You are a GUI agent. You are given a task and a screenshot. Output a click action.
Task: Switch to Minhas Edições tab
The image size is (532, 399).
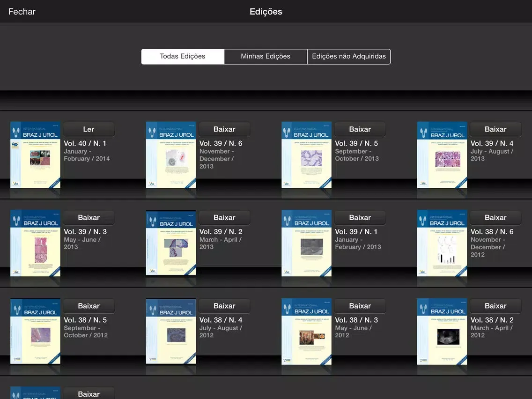click(x=266, y=56)
